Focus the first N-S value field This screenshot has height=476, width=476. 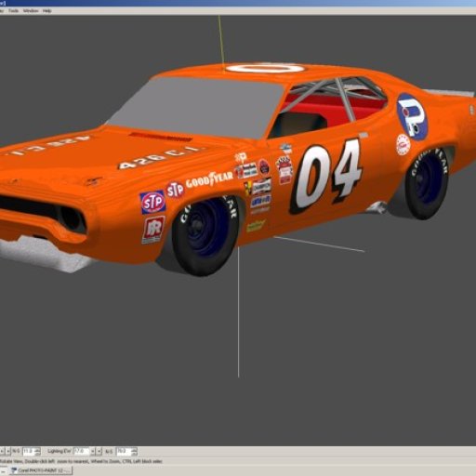[29, 451]
